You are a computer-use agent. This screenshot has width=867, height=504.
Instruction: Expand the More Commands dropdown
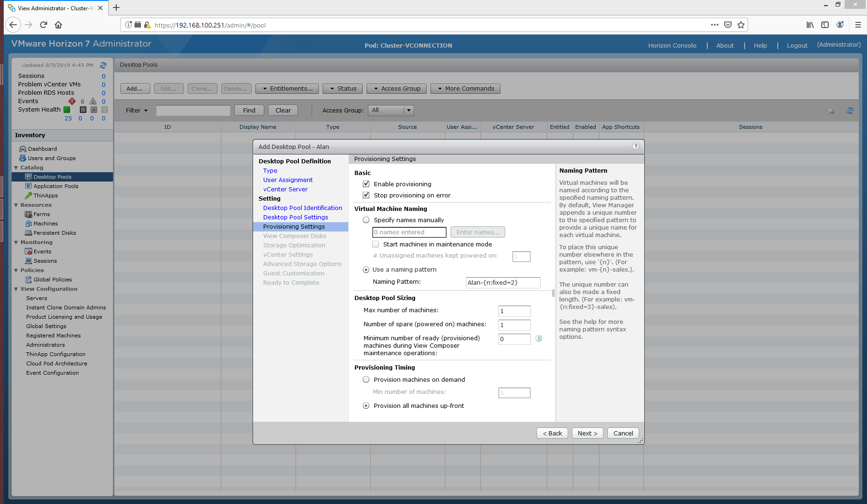click(x=465, y=89)
